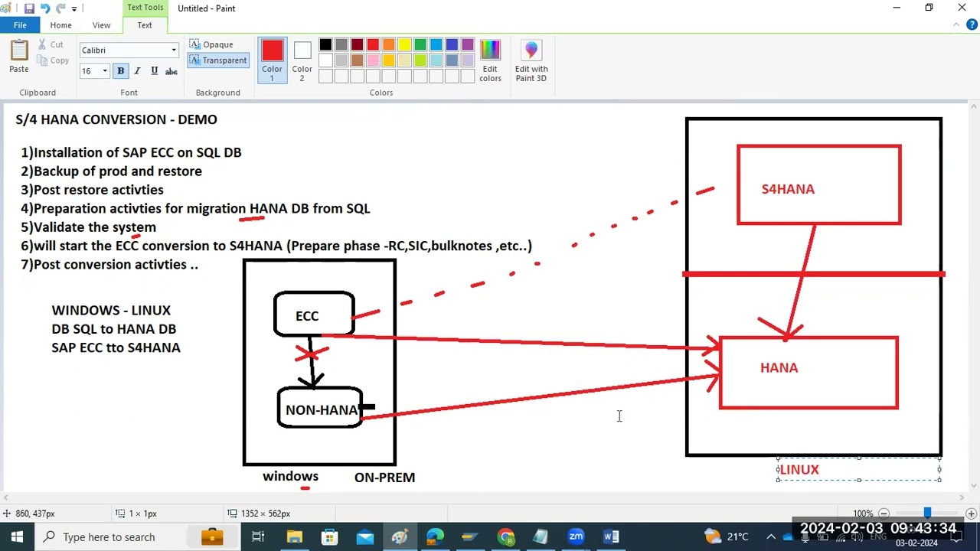Click the Windows Start button
The height and width of the screenshot is (551, 980).
click(x=17, y=536)
